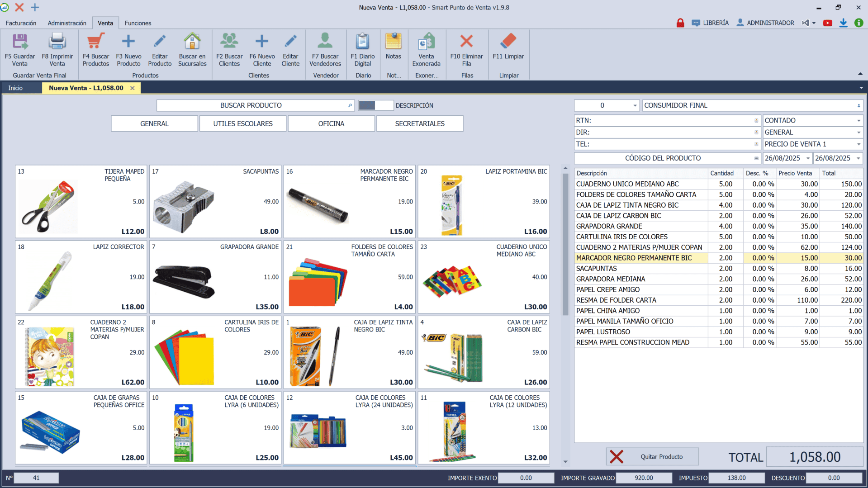Collapse the ribbon with the up arrow
This screenshot has width=868, height=488.
tap(860, 74)
